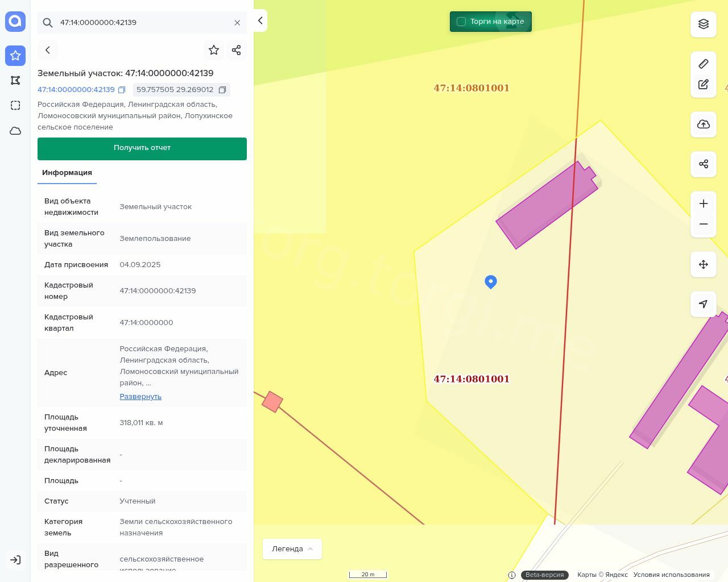The height and width of the screenshot is (582, 728).
Task: Open the map layers panel
Action: click(x=703, y=24)
